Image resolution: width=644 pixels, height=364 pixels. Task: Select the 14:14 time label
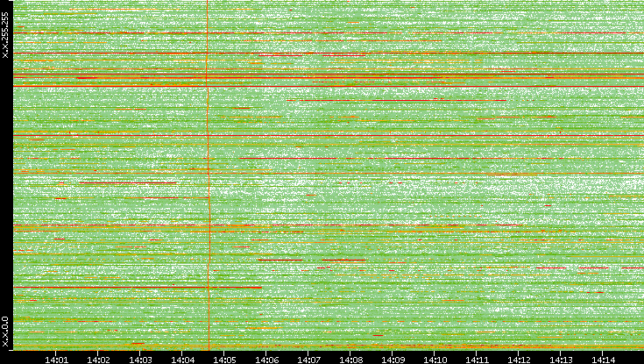pyautogui.click(x=603, y=360)
